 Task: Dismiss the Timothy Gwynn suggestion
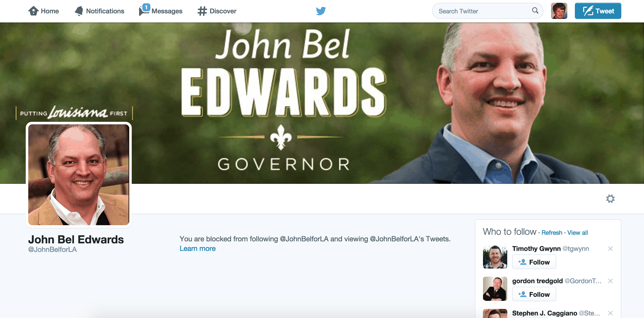tap(610, 249)
